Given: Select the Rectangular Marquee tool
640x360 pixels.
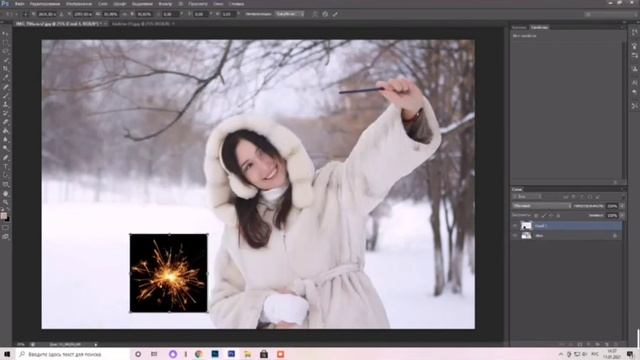Looking at the screenshot, I should (x=5, y=42).
